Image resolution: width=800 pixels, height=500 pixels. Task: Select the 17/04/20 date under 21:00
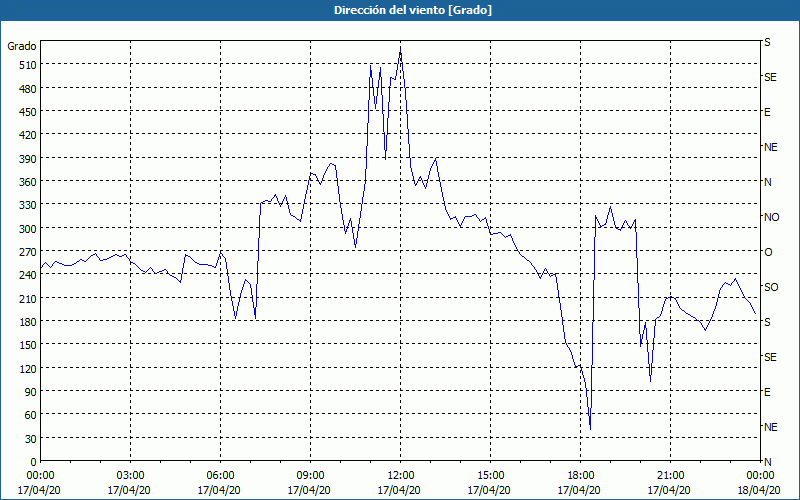point(669,490)
